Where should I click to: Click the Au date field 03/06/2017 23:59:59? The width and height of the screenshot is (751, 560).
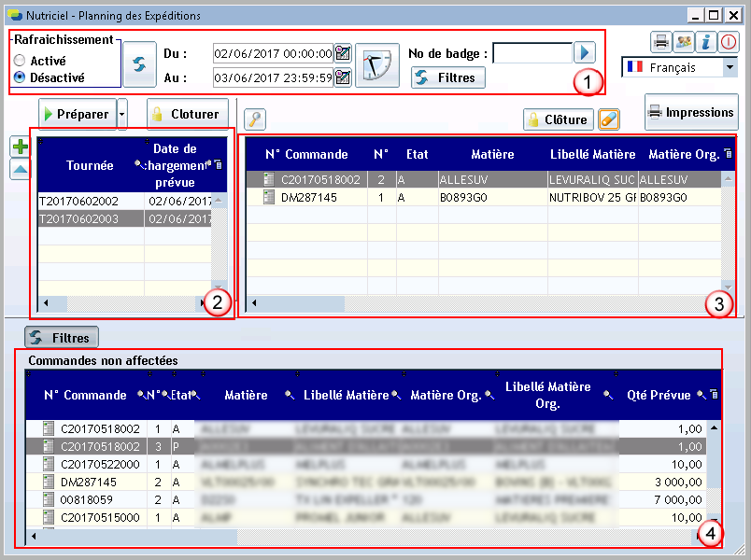[273, 77]
